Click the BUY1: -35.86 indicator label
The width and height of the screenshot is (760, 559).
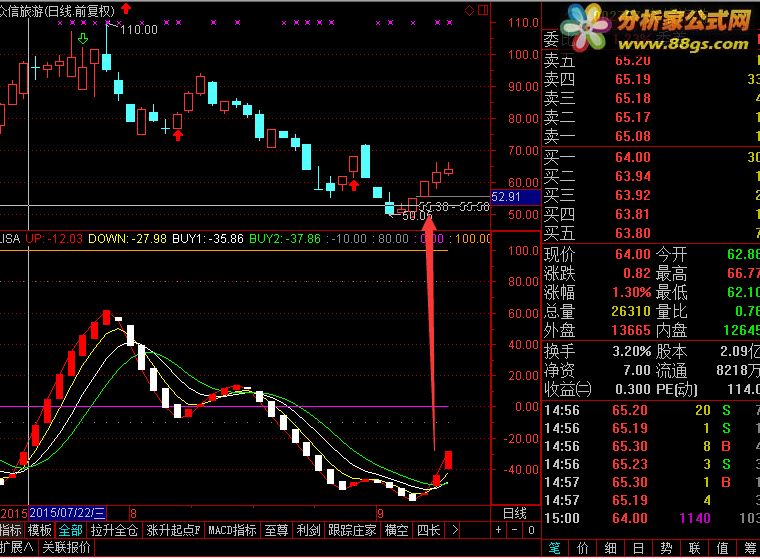click(208, 239)
